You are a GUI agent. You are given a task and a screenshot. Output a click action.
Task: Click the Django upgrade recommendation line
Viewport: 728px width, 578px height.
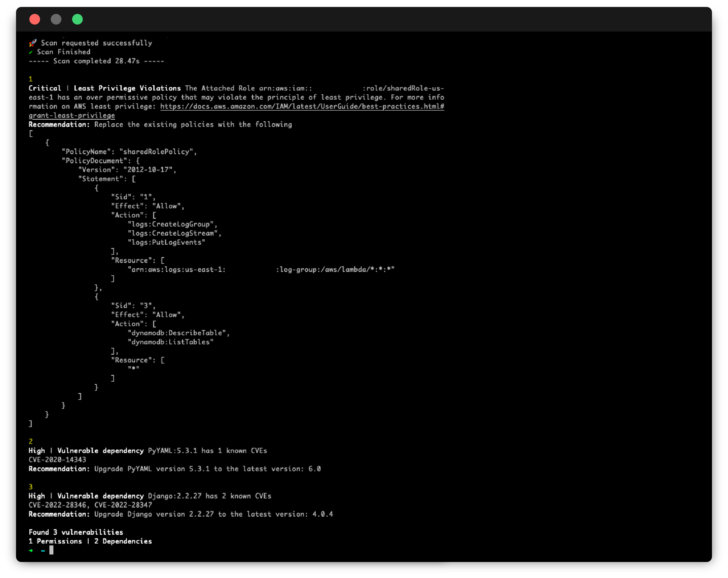coord(181,514)
